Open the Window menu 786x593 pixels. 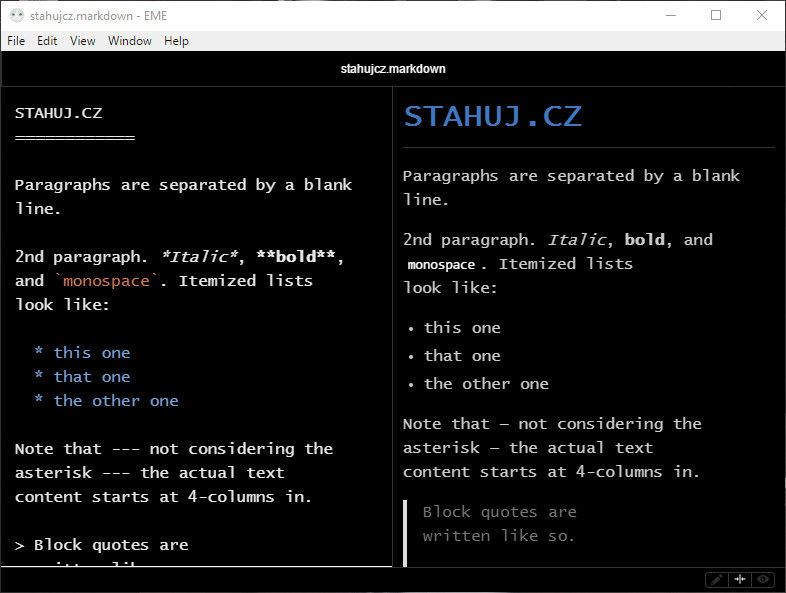click(130, 41)
